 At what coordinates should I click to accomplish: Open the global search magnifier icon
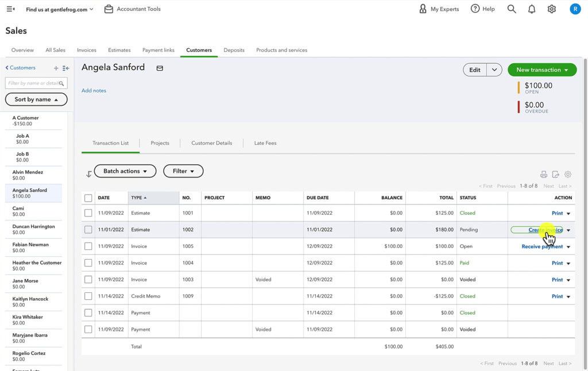pos(511,9)
